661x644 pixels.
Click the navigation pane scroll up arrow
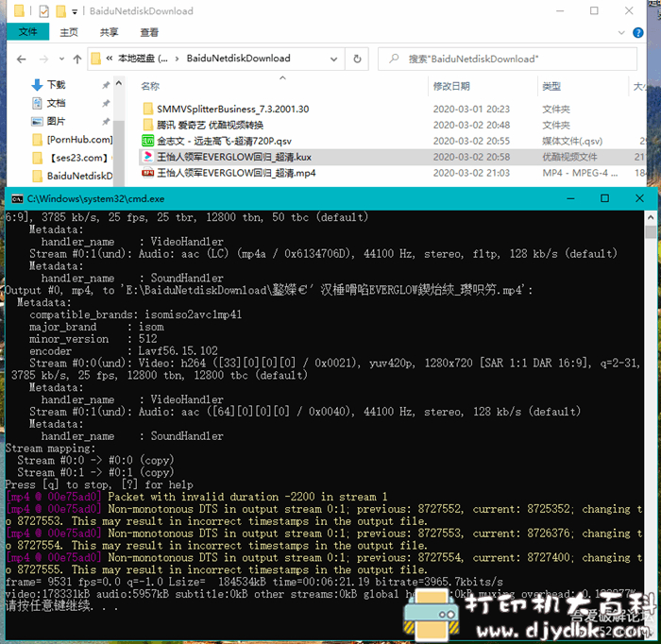119,83
